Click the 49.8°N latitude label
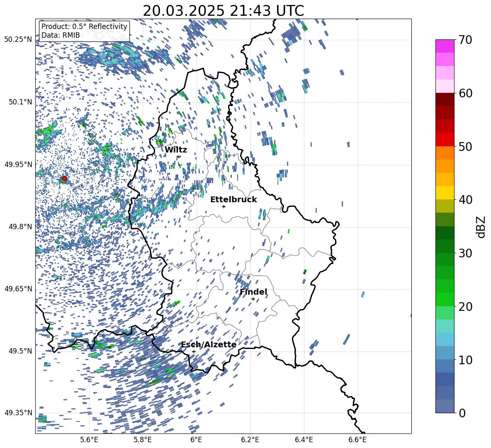This screenshot has height=448, width=491. click(x=21, y=227)
